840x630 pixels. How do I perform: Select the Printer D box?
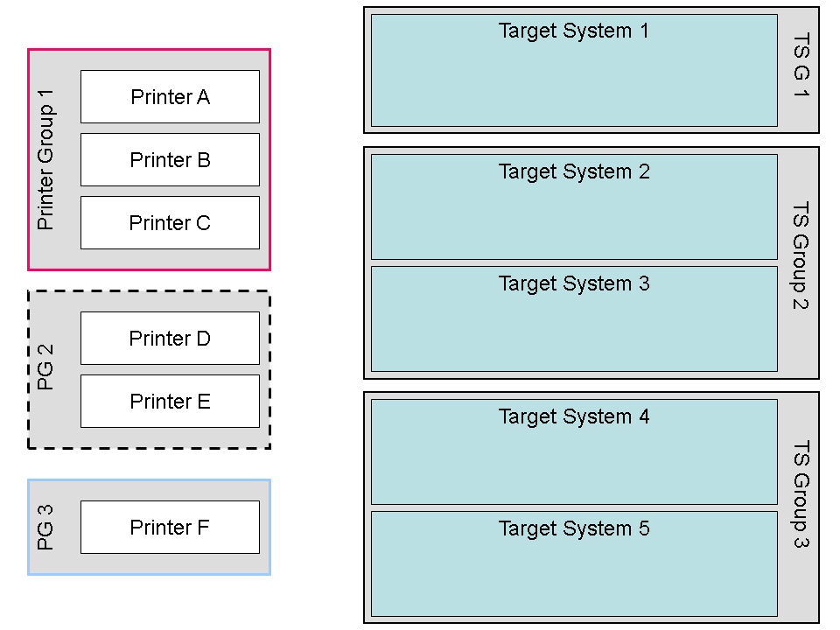coord(170,338)
